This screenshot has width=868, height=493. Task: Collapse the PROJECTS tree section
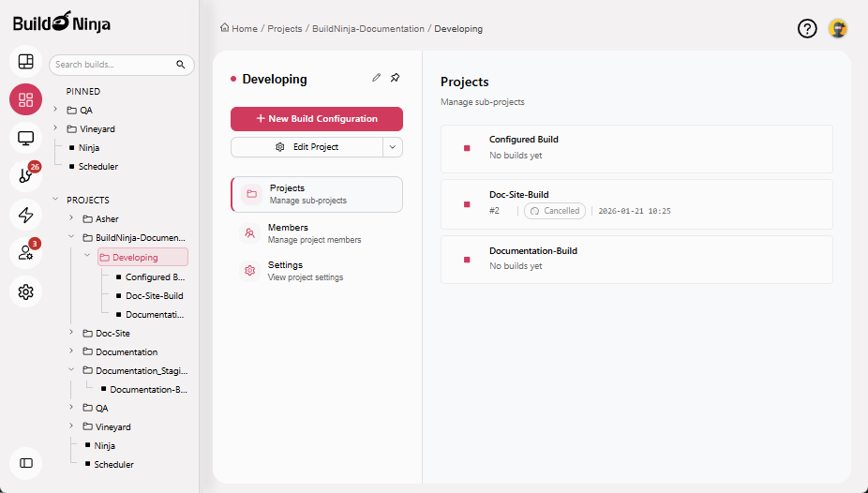[55, 200]
